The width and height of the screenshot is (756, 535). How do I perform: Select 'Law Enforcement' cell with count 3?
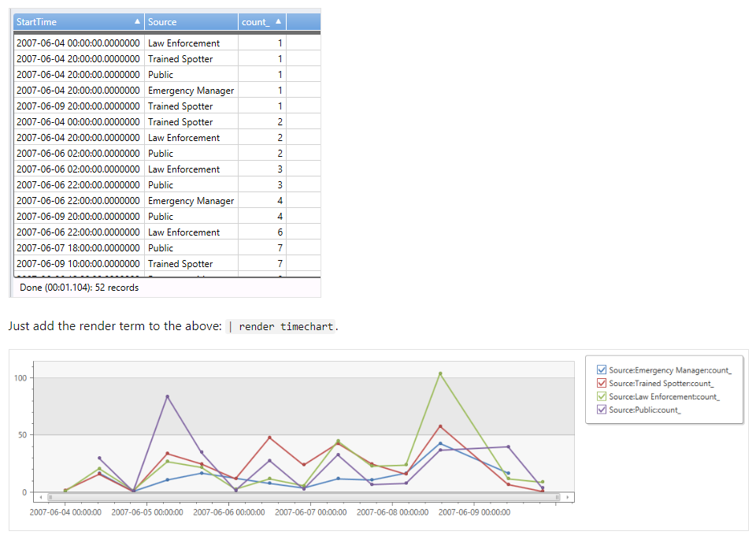point(191,169)
